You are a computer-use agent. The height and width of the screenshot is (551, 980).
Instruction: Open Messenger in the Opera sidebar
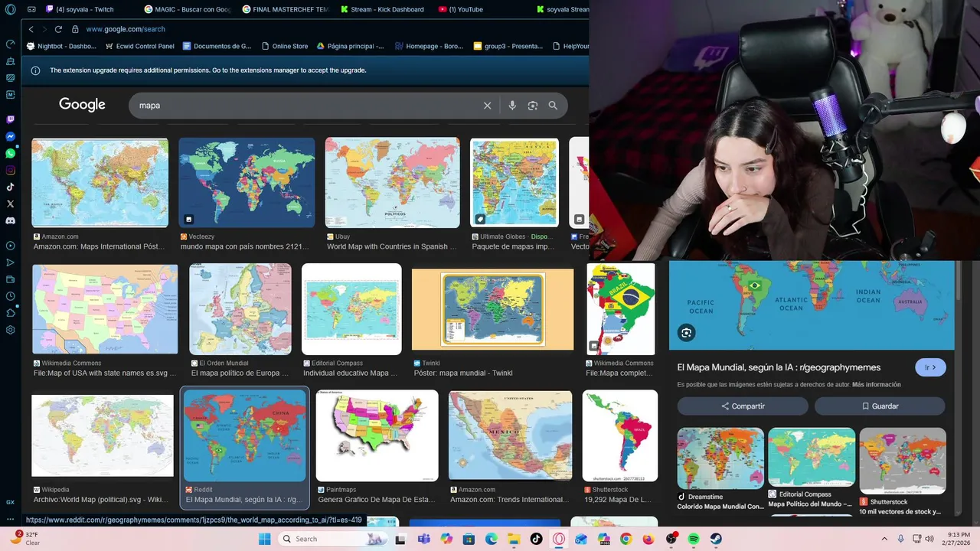tap(11, 136)
